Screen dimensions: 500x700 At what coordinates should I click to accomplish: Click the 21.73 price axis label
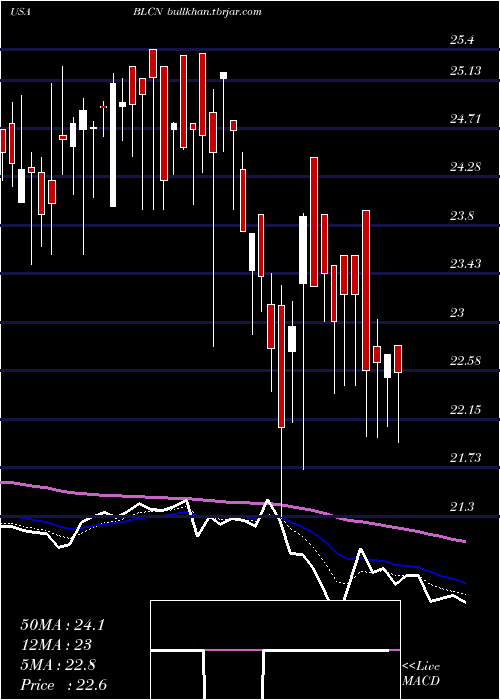466,457
